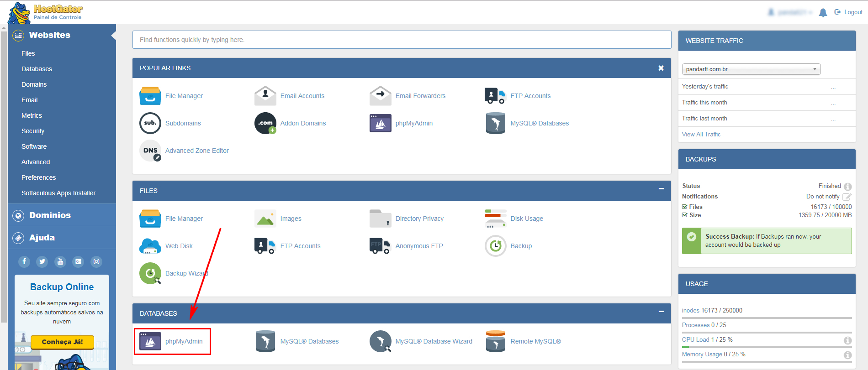Open the Anonymous FTP icon
This screenshot has height=370, width=868.
tap(380, 246)
